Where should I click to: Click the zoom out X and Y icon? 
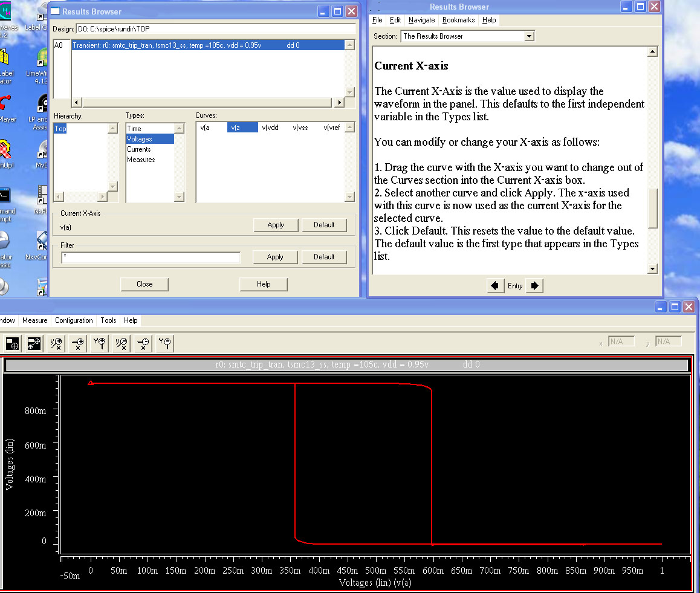tap(122, 344)
